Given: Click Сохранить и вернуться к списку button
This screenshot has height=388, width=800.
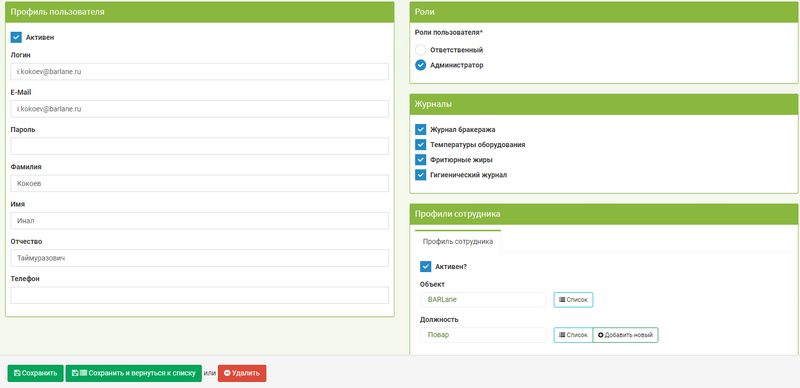Looking at the screenshot, I should coord(134,373).
